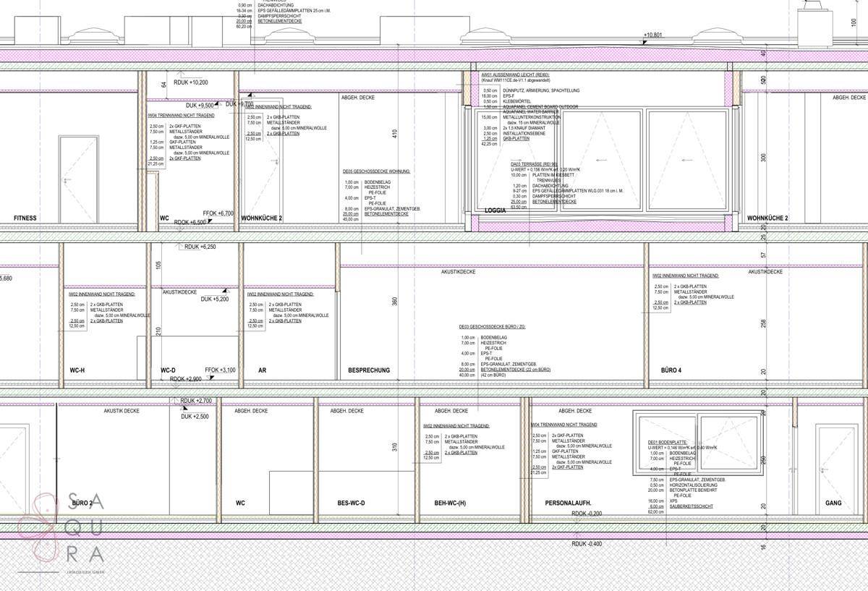Select the 'BESPRECHUNG' room label
The height and width of the screenshot is (591, 868).
pos(369,370)
